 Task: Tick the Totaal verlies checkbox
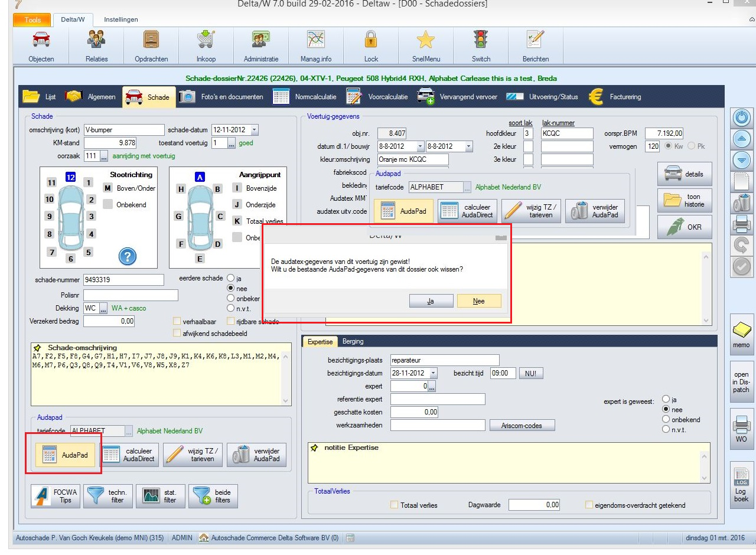pyautogui.click(x=394, y=505)
